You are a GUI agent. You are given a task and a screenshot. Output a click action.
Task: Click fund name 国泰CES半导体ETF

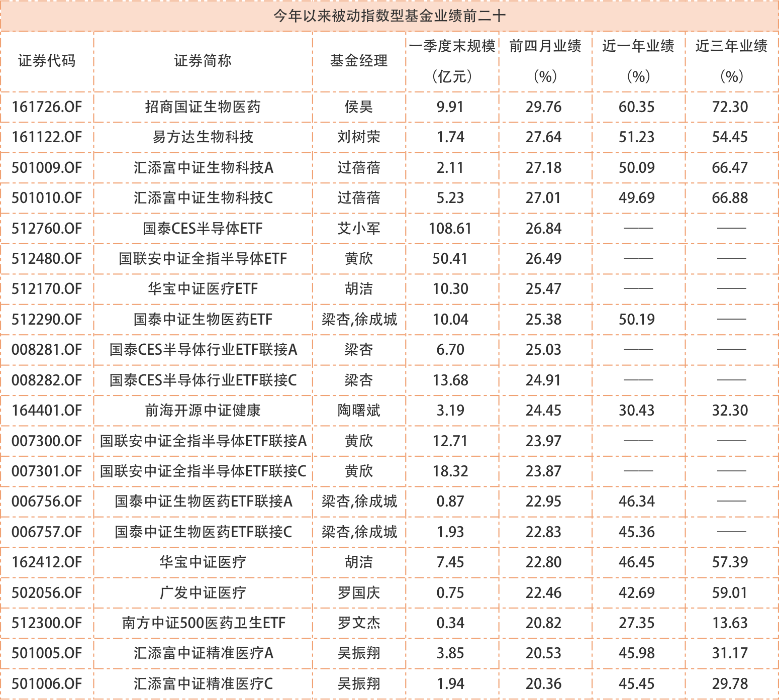(203, 229)
